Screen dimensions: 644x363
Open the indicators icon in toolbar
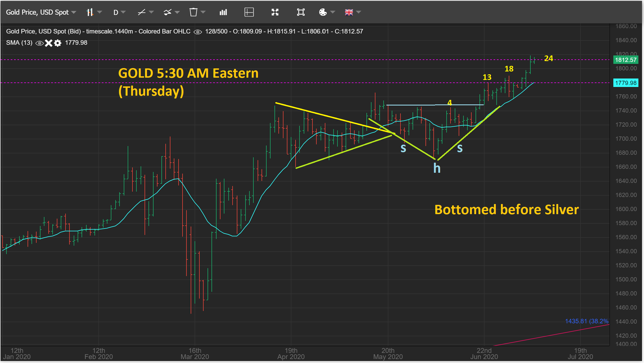point(168,12)
